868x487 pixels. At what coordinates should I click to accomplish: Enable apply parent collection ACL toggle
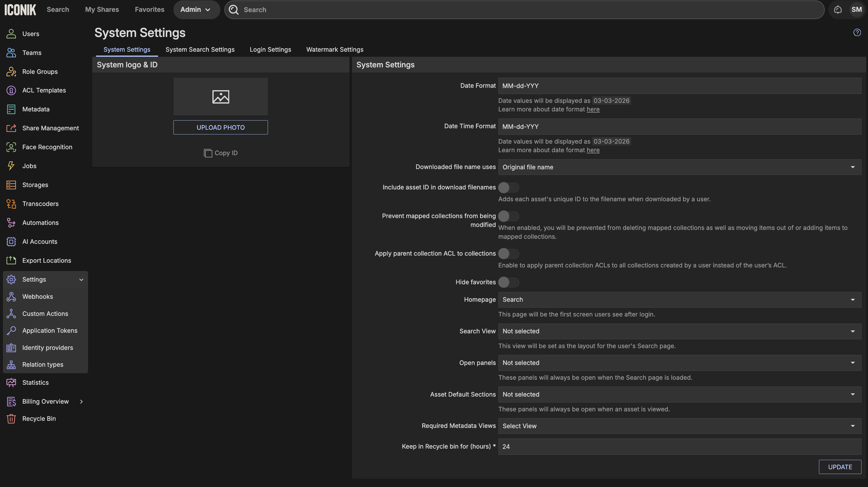point(508,254)
